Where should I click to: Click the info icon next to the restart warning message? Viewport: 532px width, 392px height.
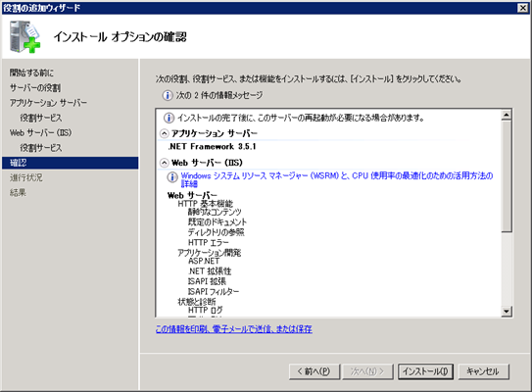point(169,118)
